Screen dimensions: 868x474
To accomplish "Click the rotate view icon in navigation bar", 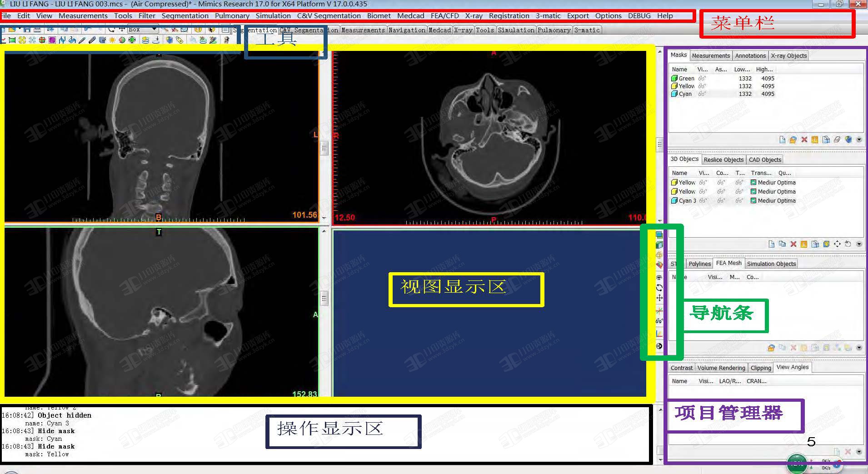I will pyautogui.click(x=659, y=288).
